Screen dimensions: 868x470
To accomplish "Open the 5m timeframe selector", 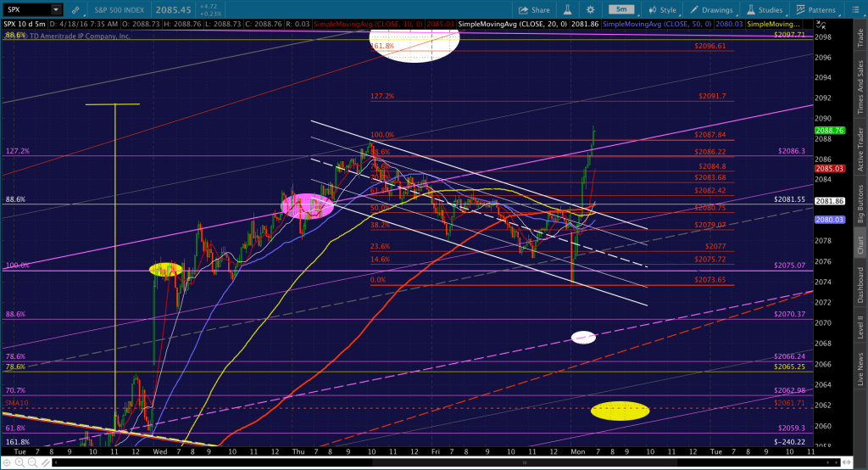I will [621, 9].
